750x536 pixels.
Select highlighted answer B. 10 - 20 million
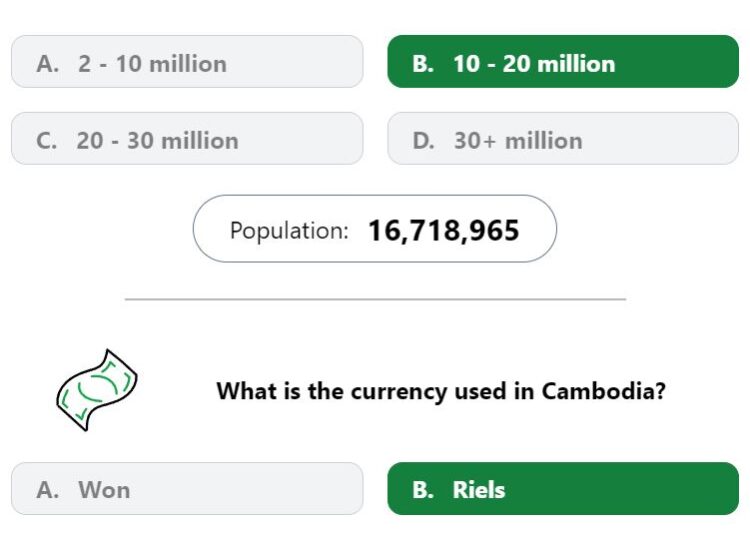click(563, 61)
